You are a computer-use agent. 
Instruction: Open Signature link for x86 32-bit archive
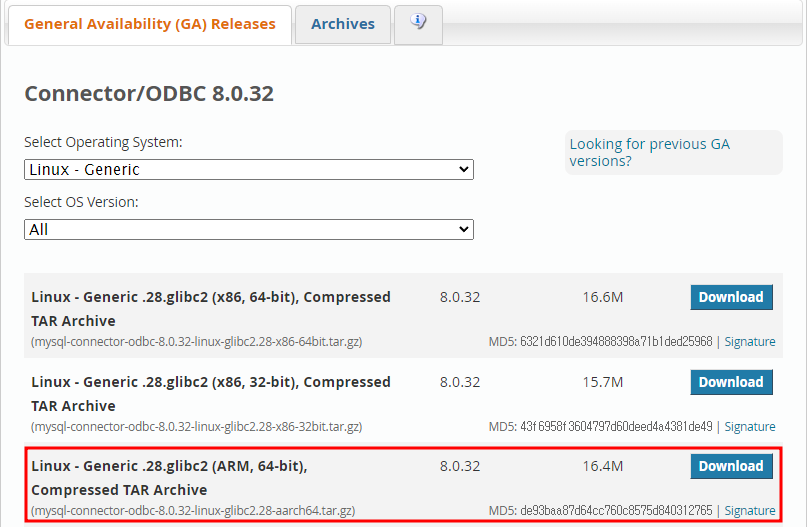point(750,427)
